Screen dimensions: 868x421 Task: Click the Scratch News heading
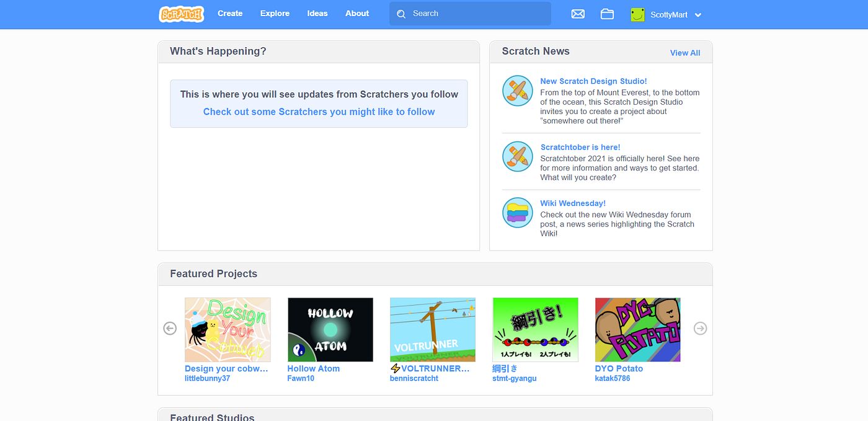(536, 51)
